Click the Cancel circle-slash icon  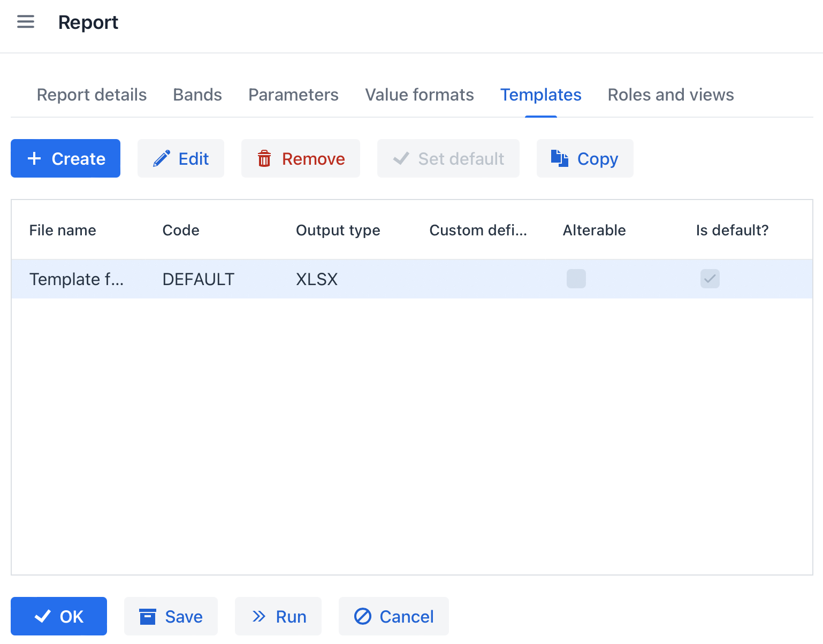pyautogui.click(x=363, y=617)
